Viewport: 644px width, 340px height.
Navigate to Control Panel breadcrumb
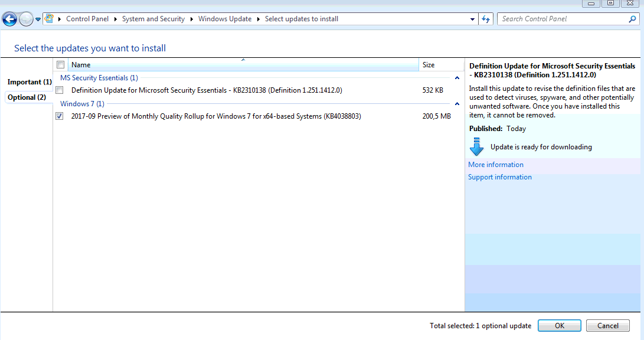click(87, 19)
